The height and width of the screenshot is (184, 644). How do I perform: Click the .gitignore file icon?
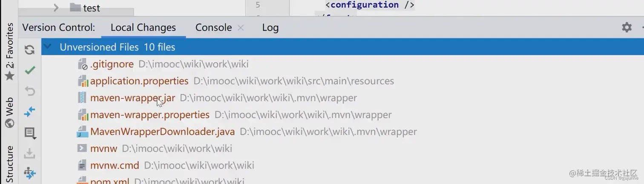coord(82,64)
